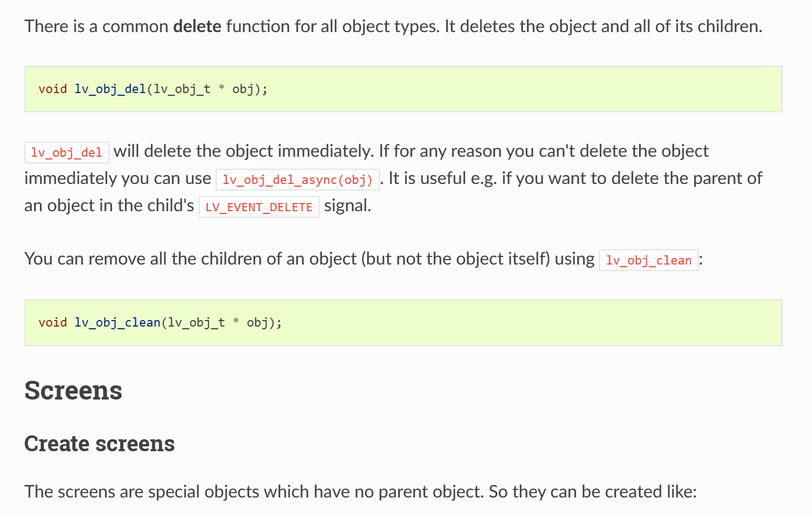Click lv_obj_t type in the lv_obj_clean declaration

196,323
